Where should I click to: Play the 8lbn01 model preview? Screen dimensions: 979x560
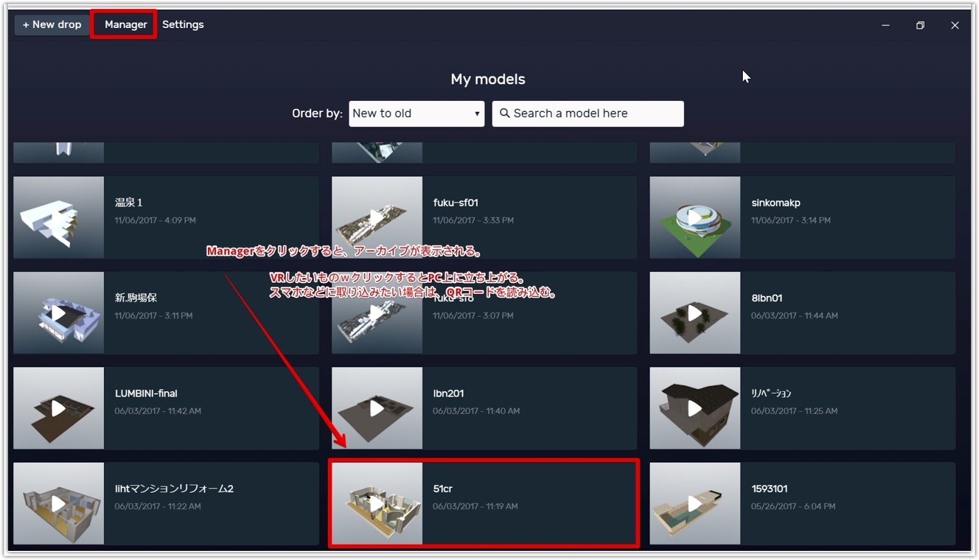pyautogui.click(x=694, y=313)
